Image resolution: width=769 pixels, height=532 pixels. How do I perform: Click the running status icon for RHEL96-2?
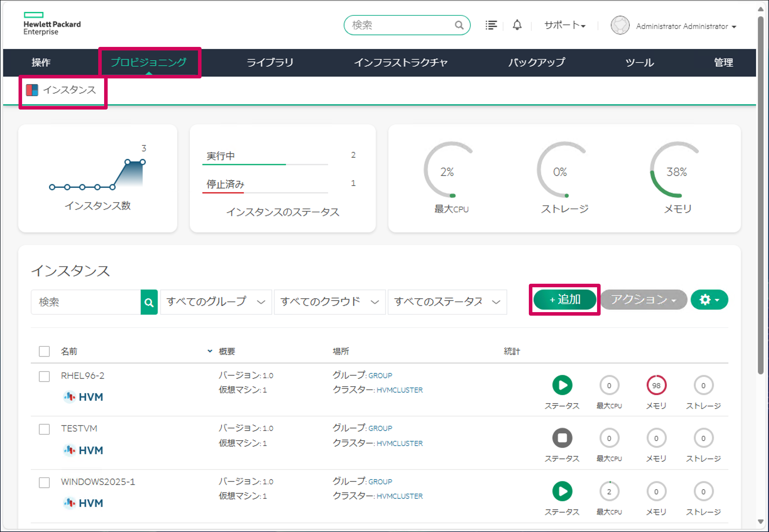562,385
